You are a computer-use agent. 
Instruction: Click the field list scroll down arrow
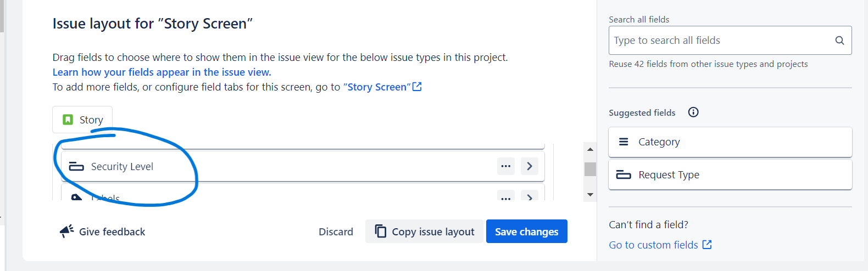click(x=590, y=194)
